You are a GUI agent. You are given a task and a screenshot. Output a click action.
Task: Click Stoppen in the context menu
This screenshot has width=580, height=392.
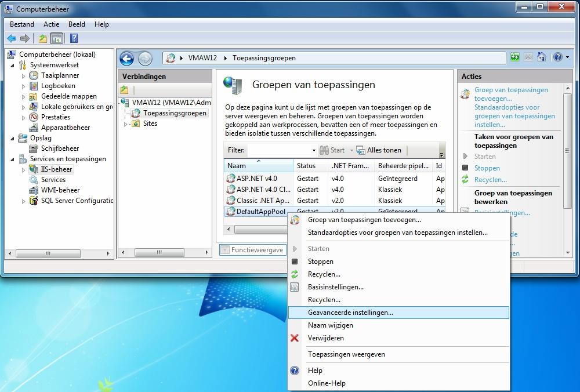(399, 262)
